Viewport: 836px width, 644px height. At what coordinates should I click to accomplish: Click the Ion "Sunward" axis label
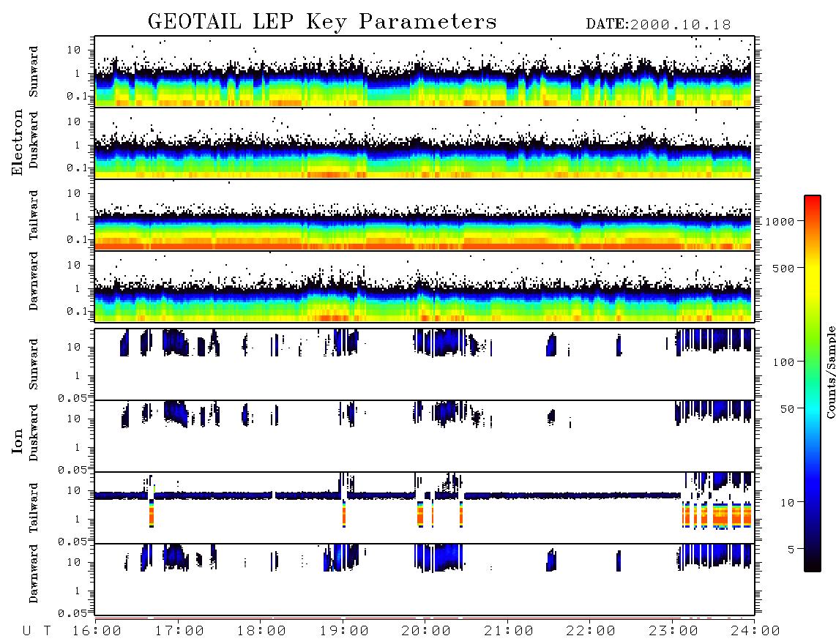(x=34, y=364)
